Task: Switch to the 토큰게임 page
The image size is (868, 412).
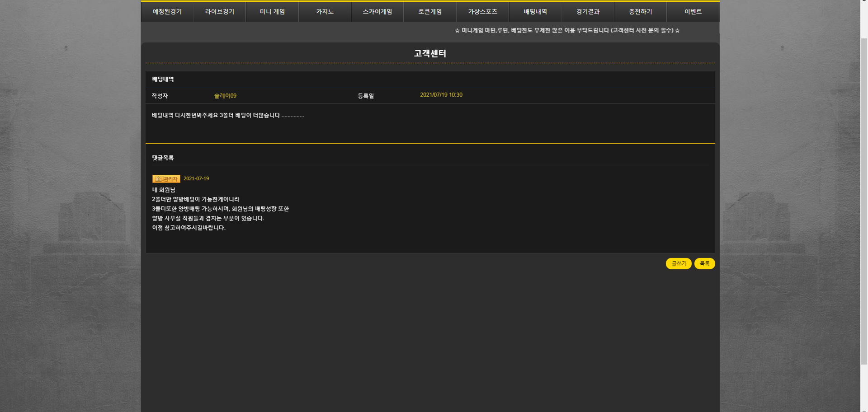Action: (430, 12)
